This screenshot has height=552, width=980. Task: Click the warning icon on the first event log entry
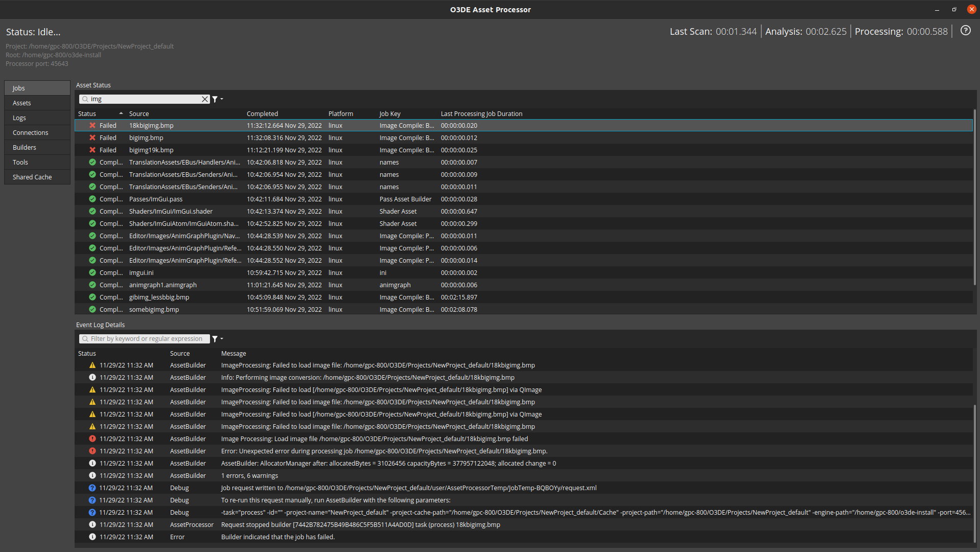click(92, 365)
